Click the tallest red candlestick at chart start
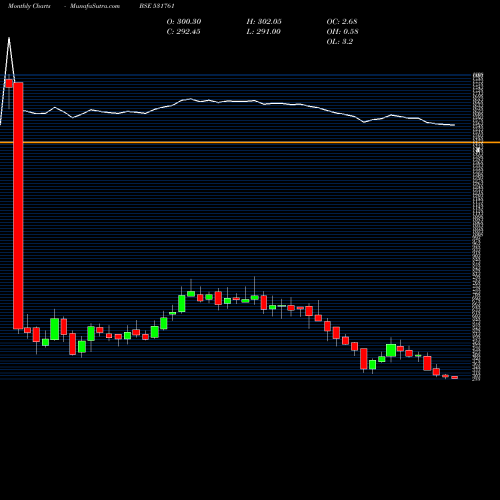Image resolution: width=500 pixels, height=500 pixels. point(18,205)
